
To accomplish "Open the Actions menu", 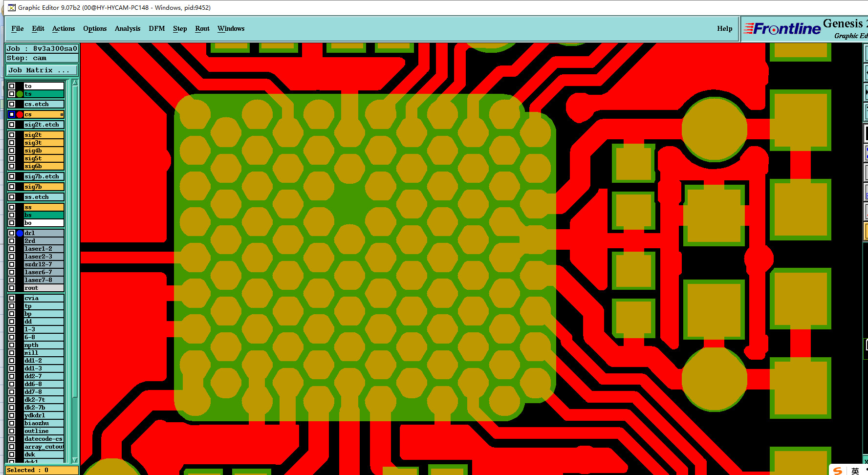I will click(64, 28).
